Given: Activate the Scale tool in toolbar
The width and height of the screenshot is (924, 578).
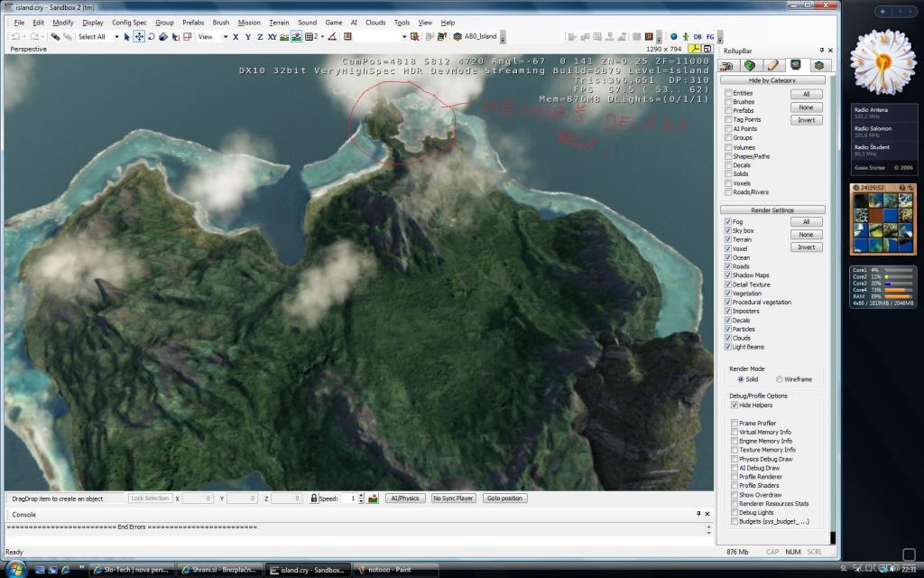Looking at the screenshot, I should tap(163, 36).
